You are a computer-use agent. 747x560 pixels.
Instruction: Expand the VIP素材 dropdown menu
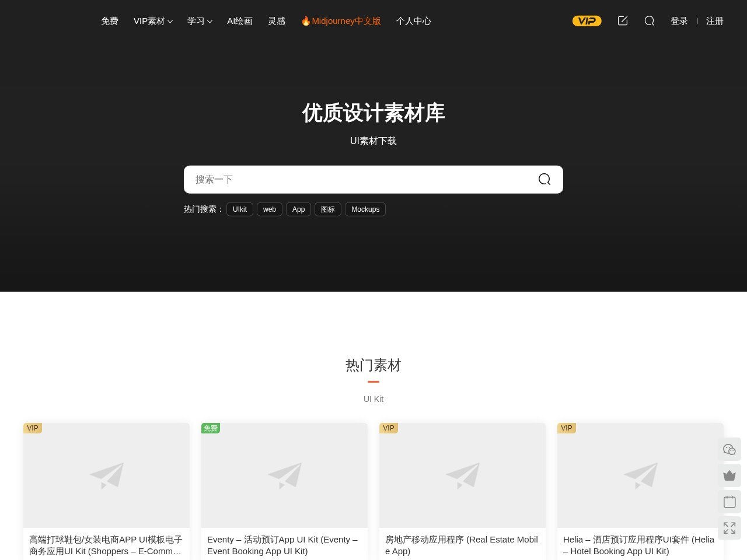[x=153, y=21]
